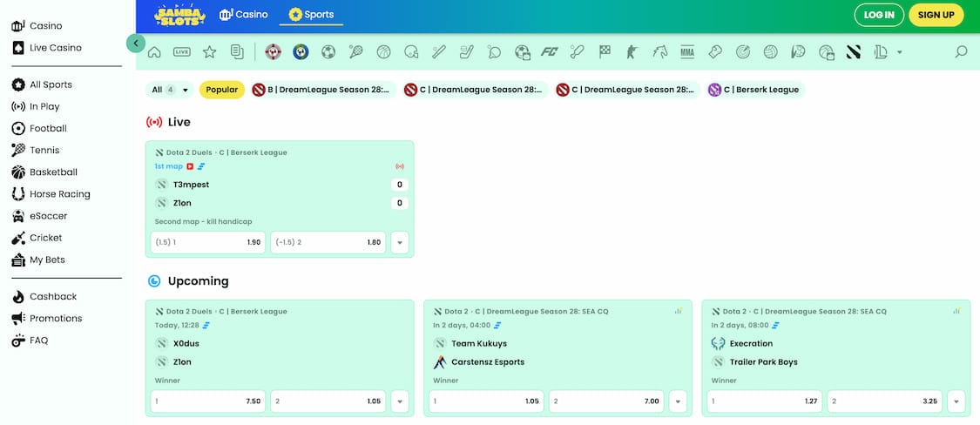Select the black Dota 2 stripes icon

click(x=853, y=52)
